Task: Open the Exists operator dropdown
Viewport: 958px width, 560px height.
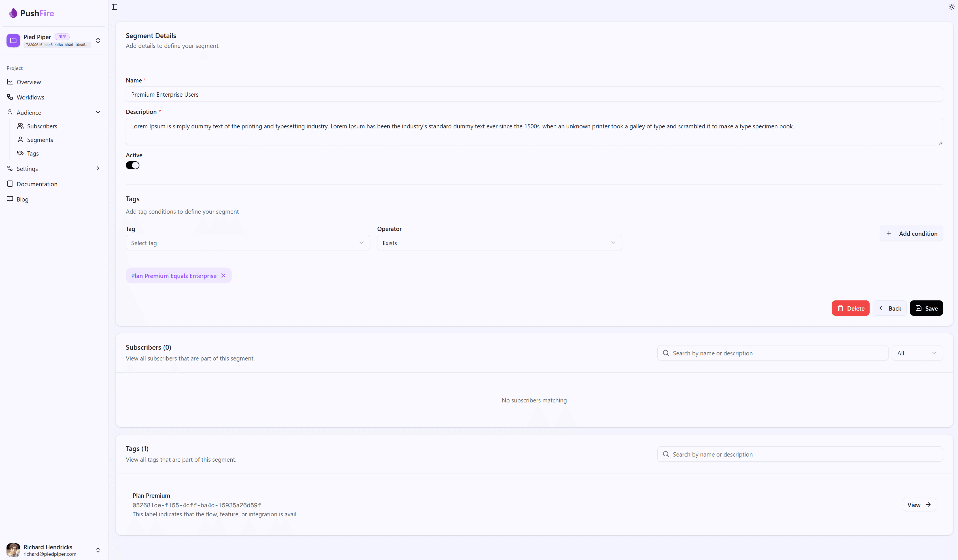Action: point(499,243)
